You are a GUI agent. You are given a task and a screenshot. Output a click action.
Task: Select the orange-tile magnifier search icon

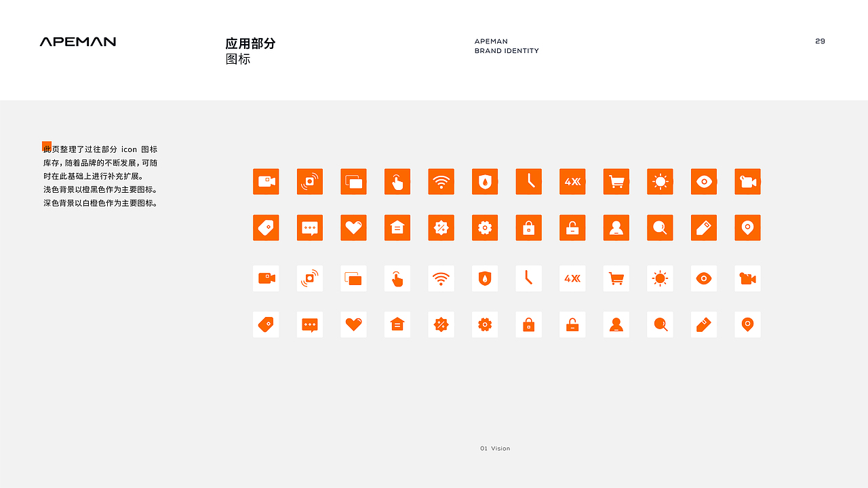660,228
